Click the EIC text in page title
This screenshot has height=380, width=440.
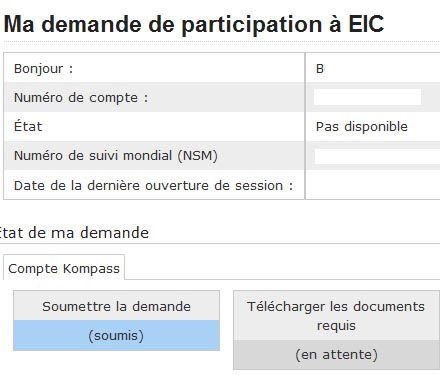point(366,24)
